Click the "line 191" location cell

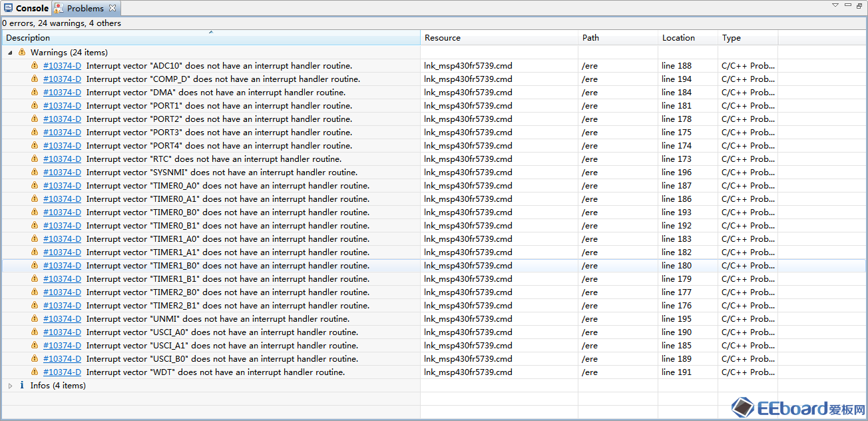click(676, 372)
